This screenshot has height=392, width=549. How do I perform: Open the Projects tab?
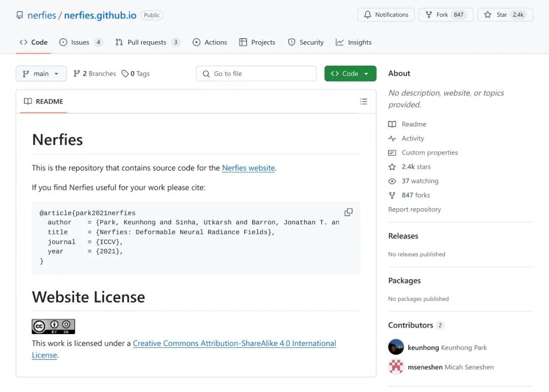pos(257,42)
